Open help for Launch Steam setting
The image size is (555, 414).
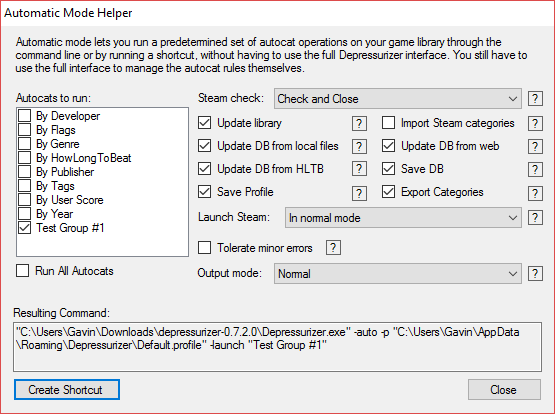point(535,217)
